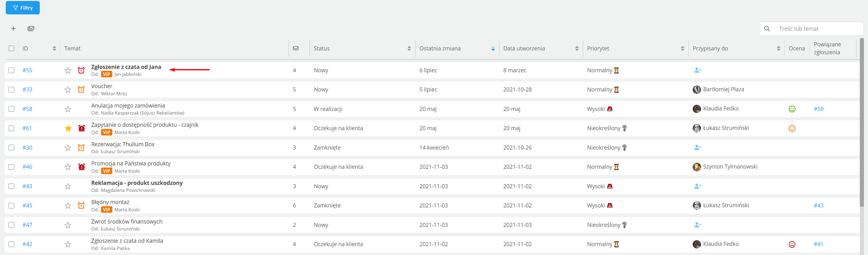Click 'W realizacji' status of ticket #58
The image size is (868, 255).
coord(328,109)
